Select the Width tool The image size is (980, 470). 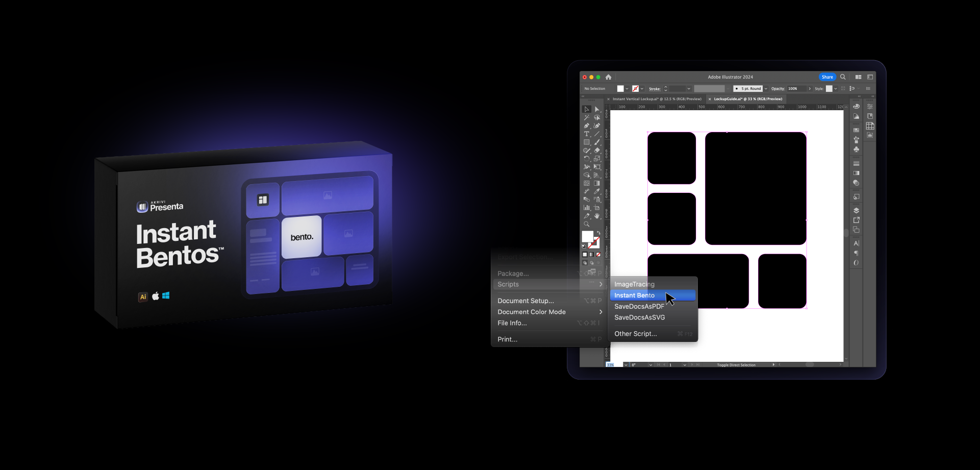587,166
